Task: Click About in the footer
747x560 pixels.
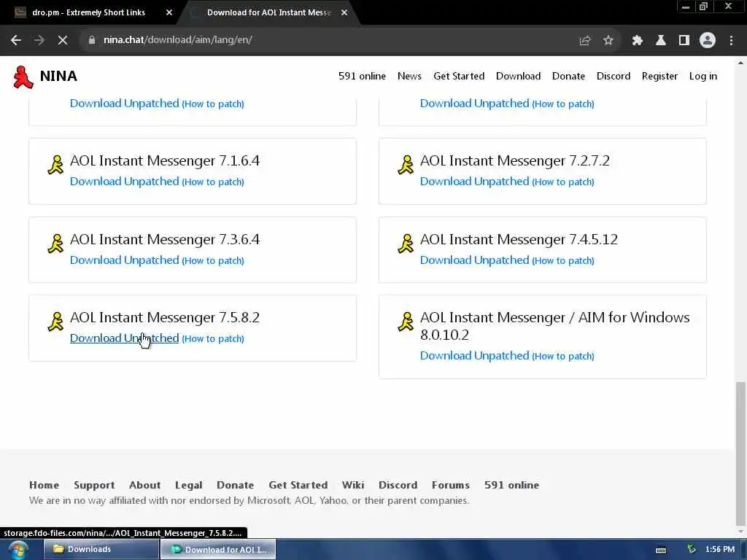Action: point(145,485)
